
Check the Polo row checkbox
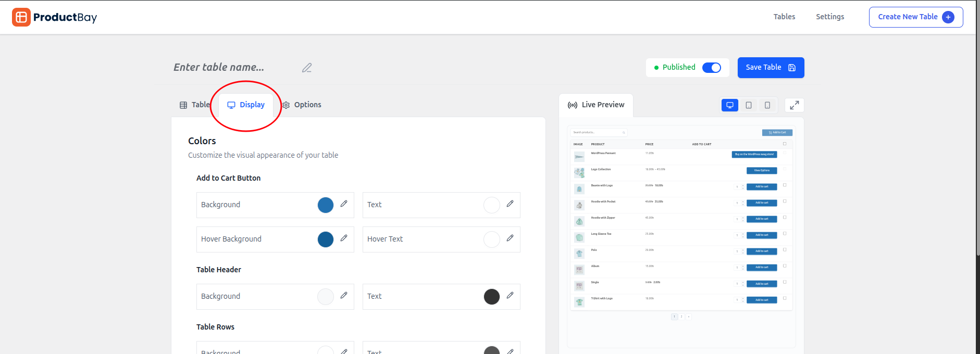click(785, 250)
